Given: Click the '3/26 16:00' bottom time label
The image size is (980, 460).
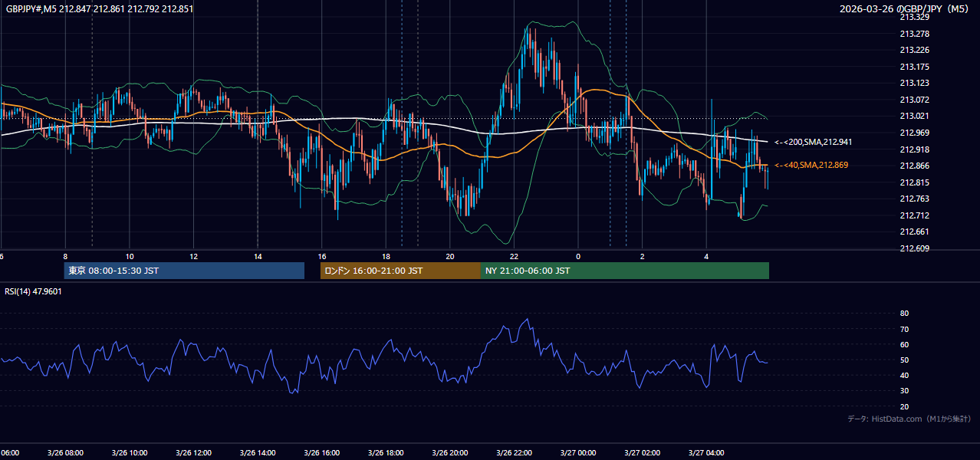Looking at the screenshot, I should (x=321, y=453).
